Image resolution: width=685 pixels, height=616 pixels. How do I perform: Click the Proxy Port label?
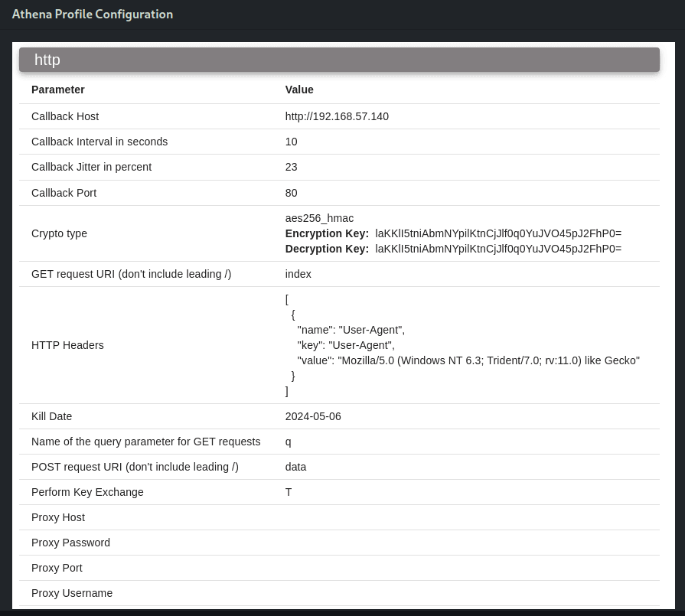(57, 568)
